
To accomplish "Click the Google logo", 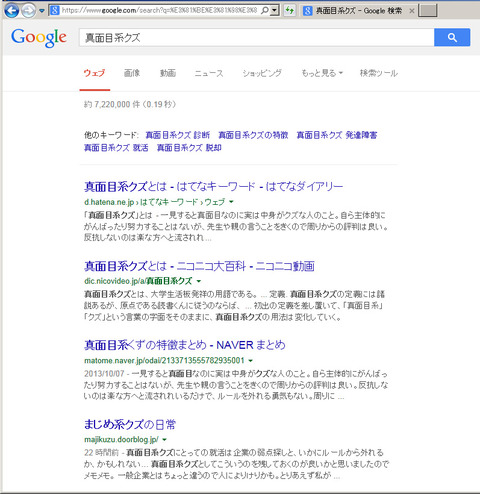I will coord(39,38).
